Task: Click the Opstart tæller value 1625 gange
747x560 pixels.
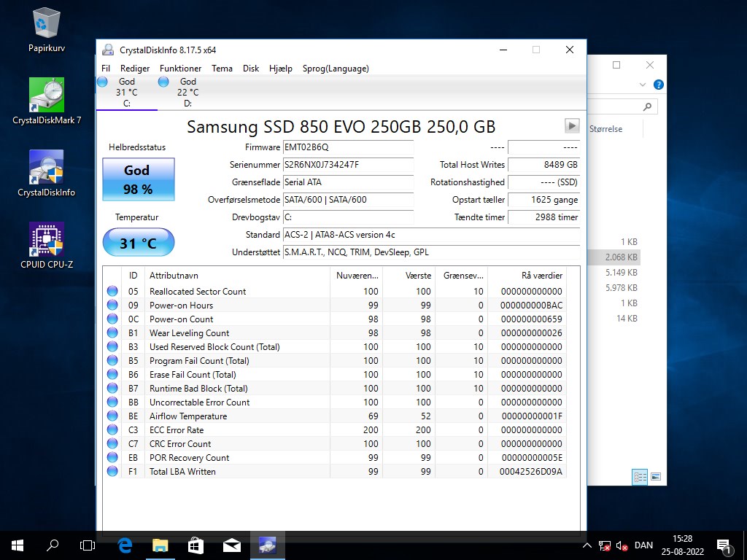Action: point(543,200)
